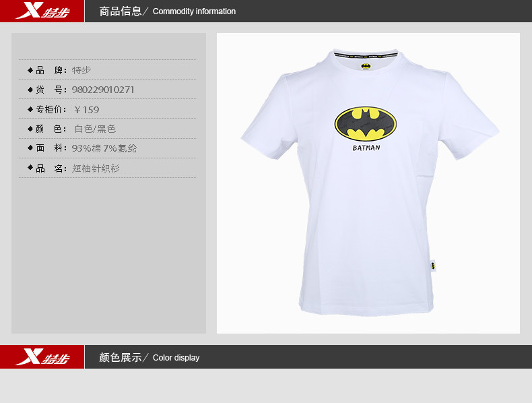Viewport: 532px width, 403px height.
Task: Click the 货号 label
Action: (x=51, y=90)
